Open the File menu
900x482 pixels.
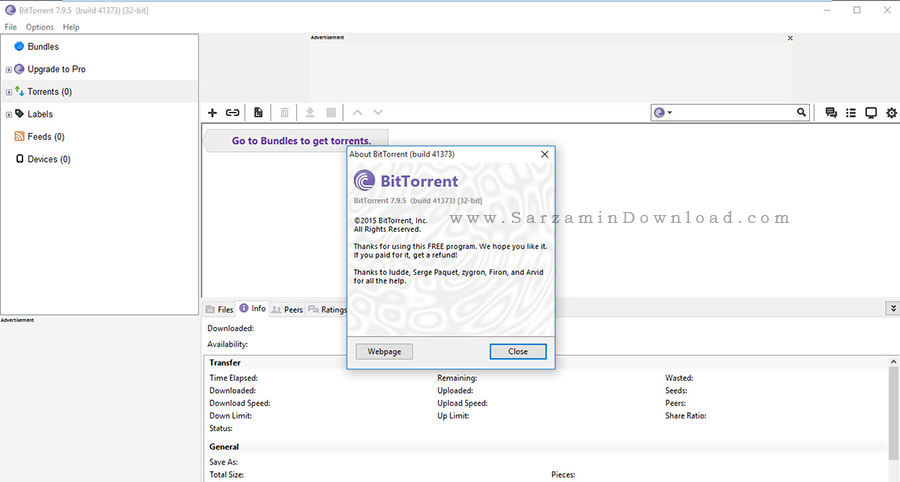pyautogui.click(x=10, y=27)
